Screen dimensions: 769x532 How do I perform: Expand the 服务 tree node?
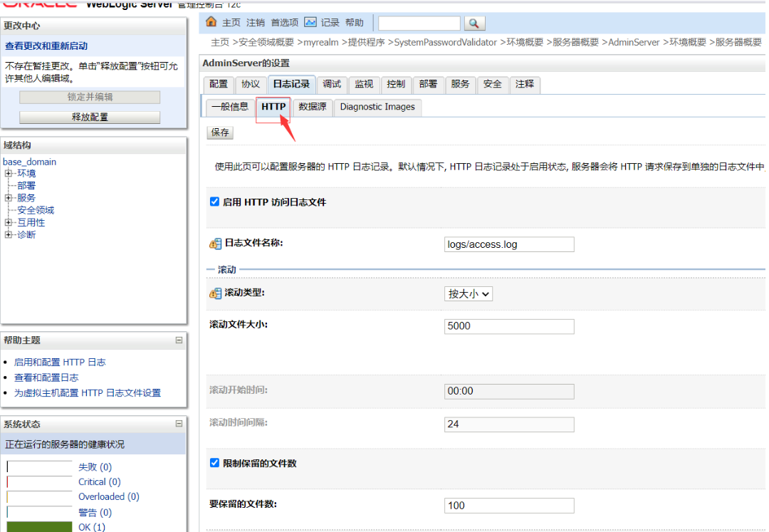pyautogui.click(x=9, y=198)
